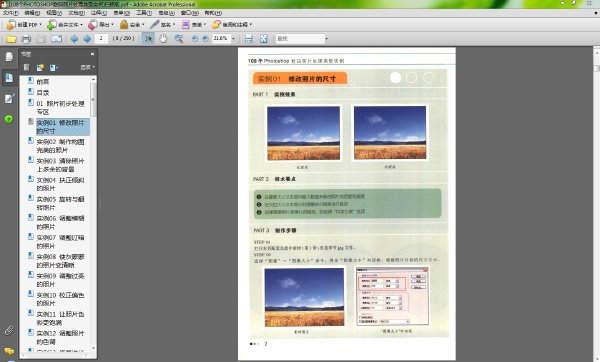Activate the marquee zoom tool
600x362 pixels.
[178, 38]
